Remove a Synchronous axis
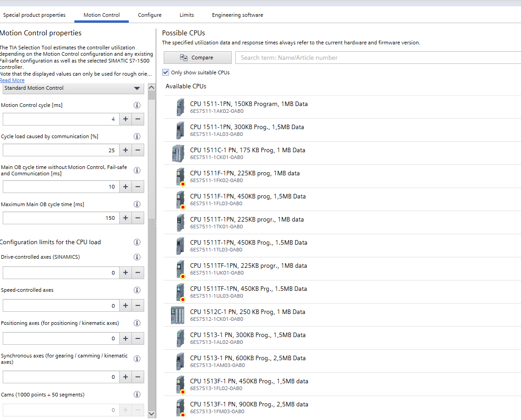 [x=137, y=377]
